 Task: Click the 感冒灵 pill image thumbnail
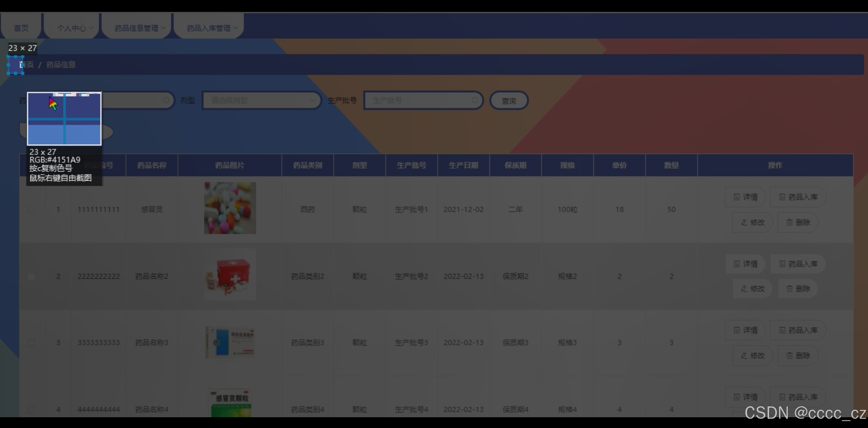[x=230, y=208]
